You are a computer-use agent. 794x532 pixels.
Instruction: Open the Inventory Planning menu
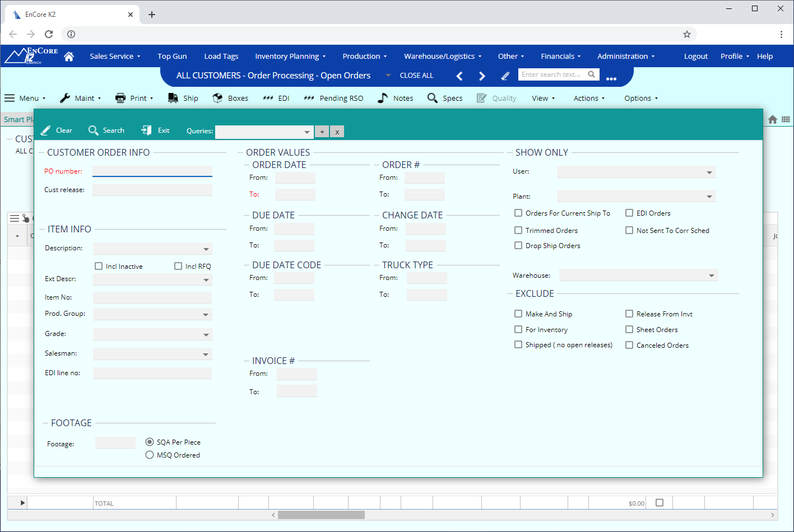[290, 57]
